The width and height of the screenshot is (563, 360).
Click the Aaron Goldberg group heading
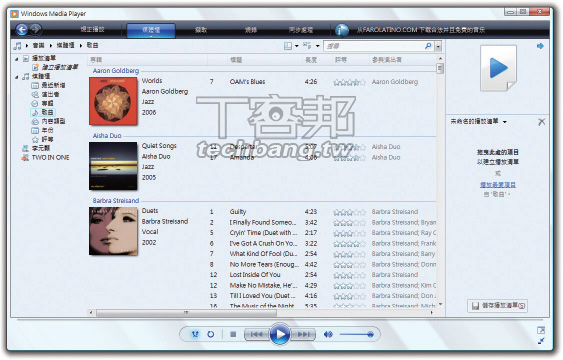coord(116,71)
